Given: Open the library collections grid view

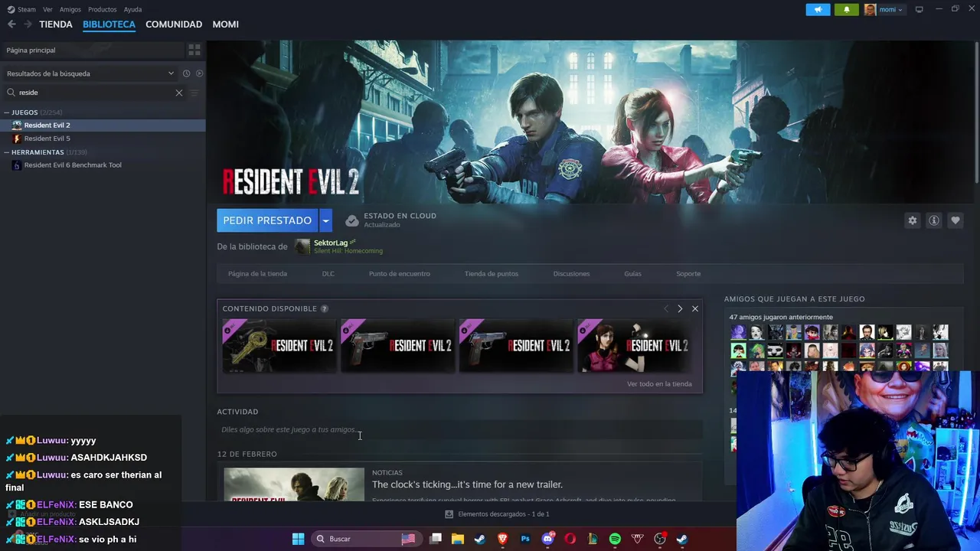Looking at the screenshot, I should 194,50.
